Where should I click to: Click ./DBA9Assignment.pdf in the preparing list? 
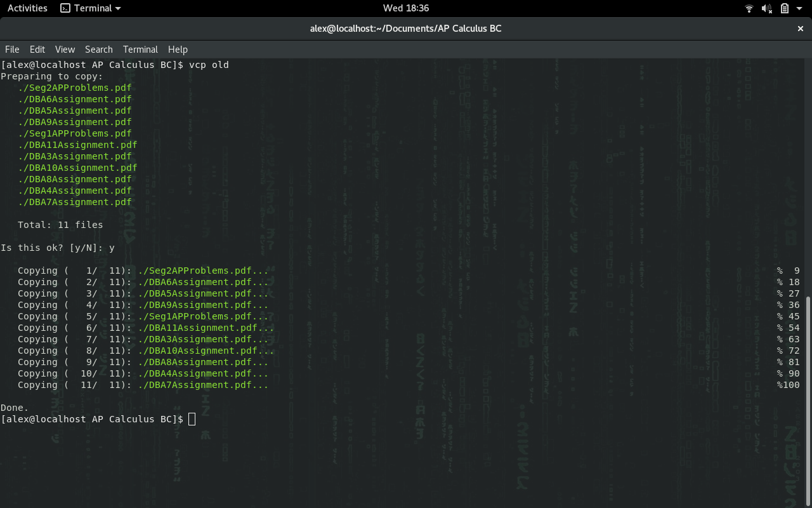(75, 122)
